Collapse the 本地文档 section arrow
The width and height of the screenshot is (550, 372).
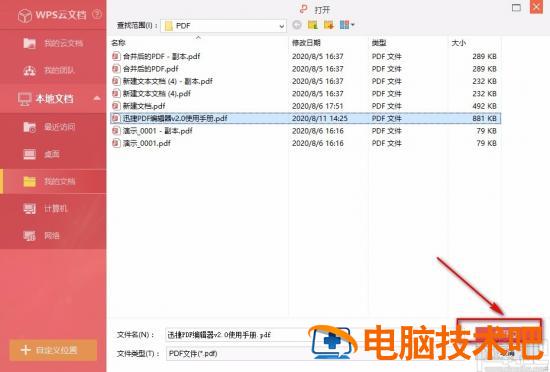97,99
